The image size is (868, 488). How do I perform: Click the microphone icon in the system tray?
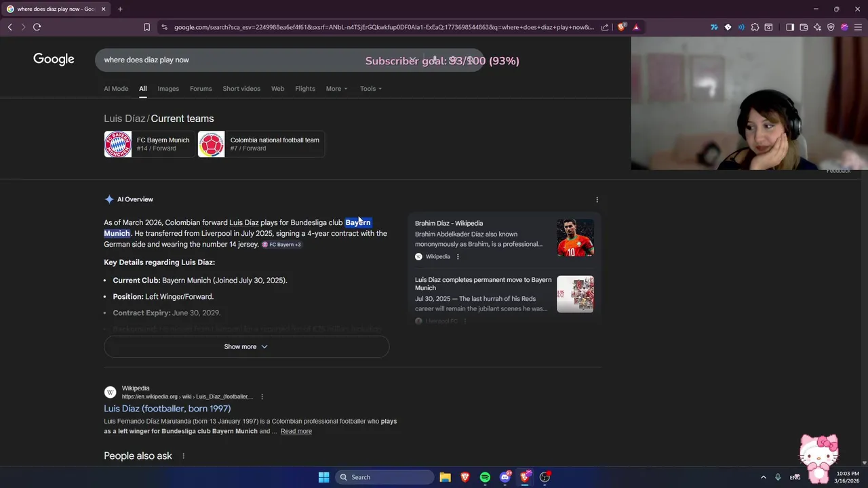click(778, 477)
